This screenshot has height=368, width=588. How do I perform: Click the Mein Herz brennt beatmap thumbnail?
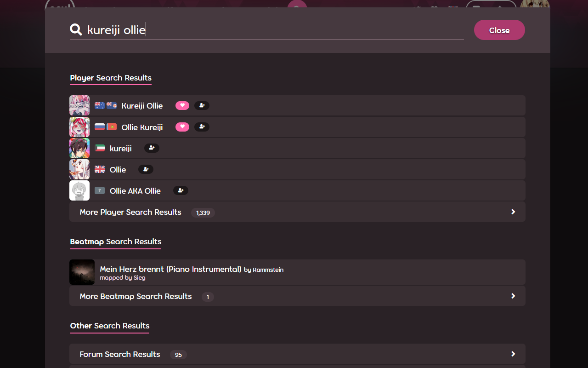(x=82, y=272)
